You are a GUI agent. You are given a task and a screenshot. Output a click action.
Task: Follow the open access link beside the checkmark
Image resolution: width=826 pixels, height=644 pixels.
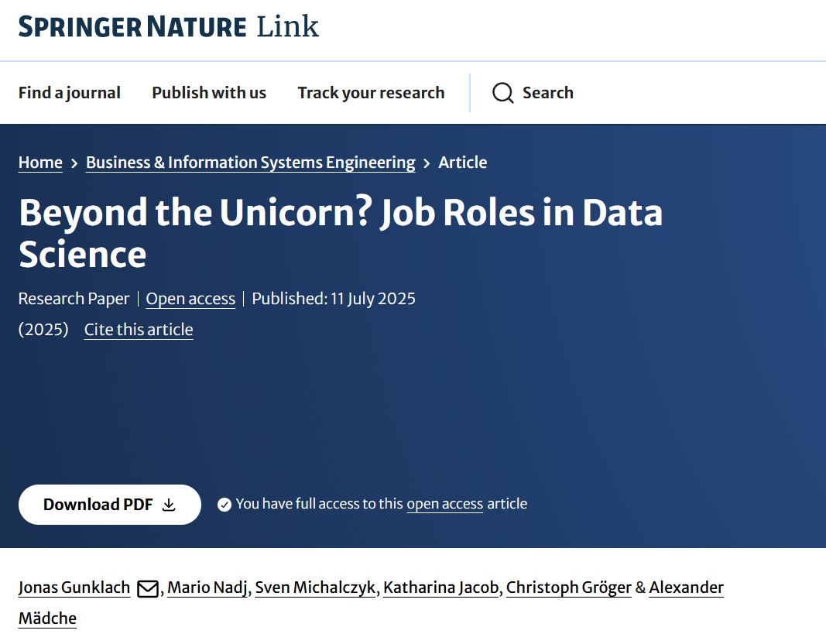coord(444,504)
